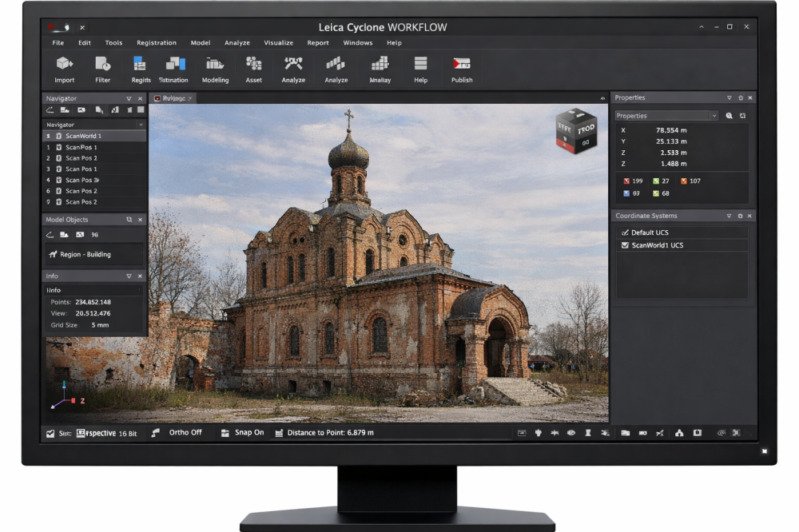Viewport: 799px width, 532px height.
Task: Open the Visualize menu
Action: (278, 42)
